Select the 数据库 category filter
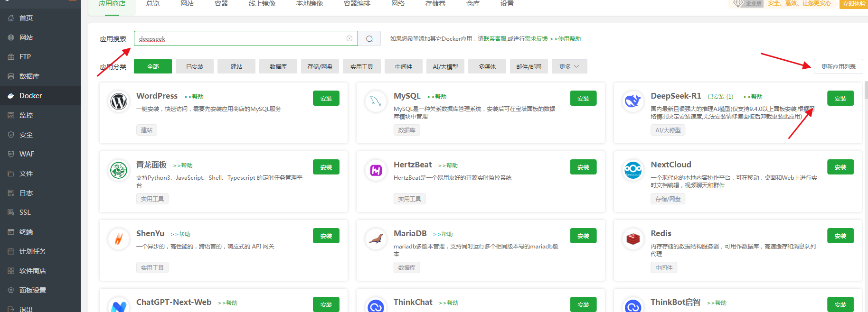 click(x=278, y=67)
